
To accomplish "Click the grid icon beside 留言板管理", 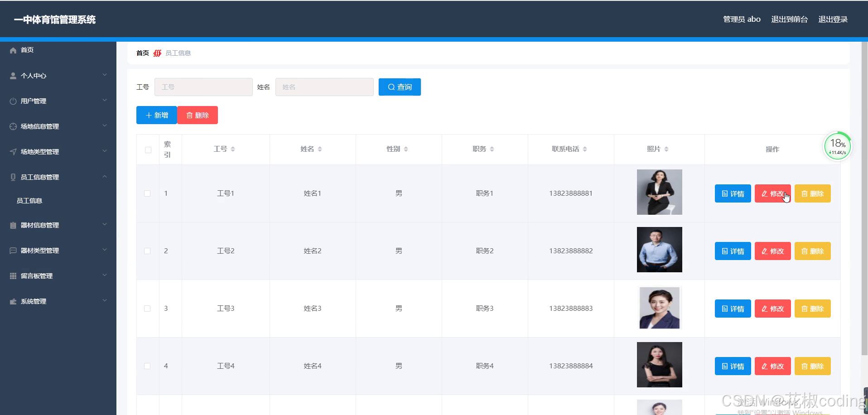I will click(x=13, y=276).
